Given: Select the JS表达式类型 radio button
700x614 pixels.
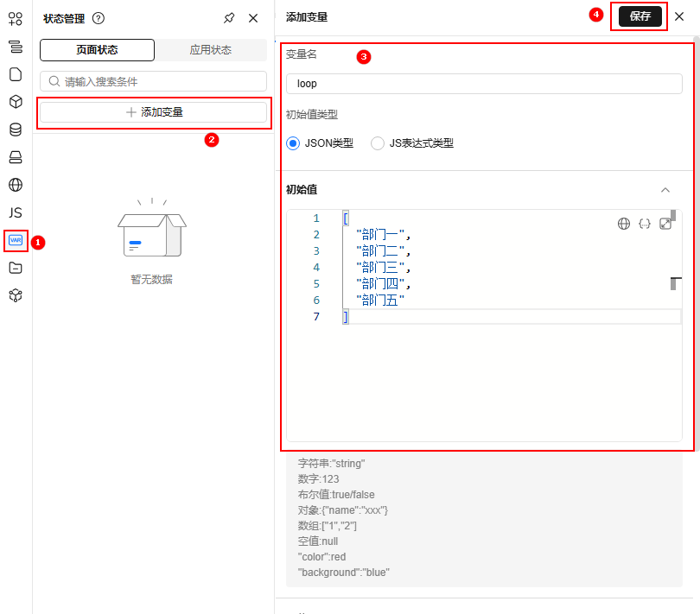Looking at the screenshot, I should point(378,143).
